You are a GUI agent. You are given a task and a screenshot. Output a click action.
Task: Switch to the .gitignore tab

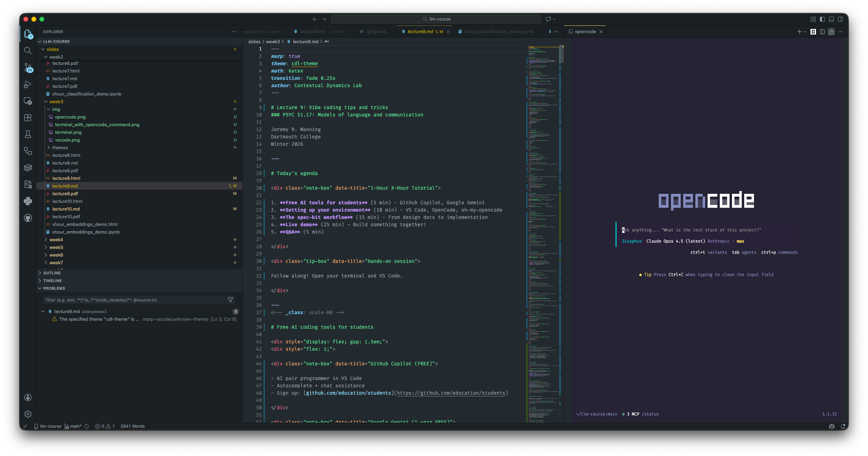click(376, 31)
